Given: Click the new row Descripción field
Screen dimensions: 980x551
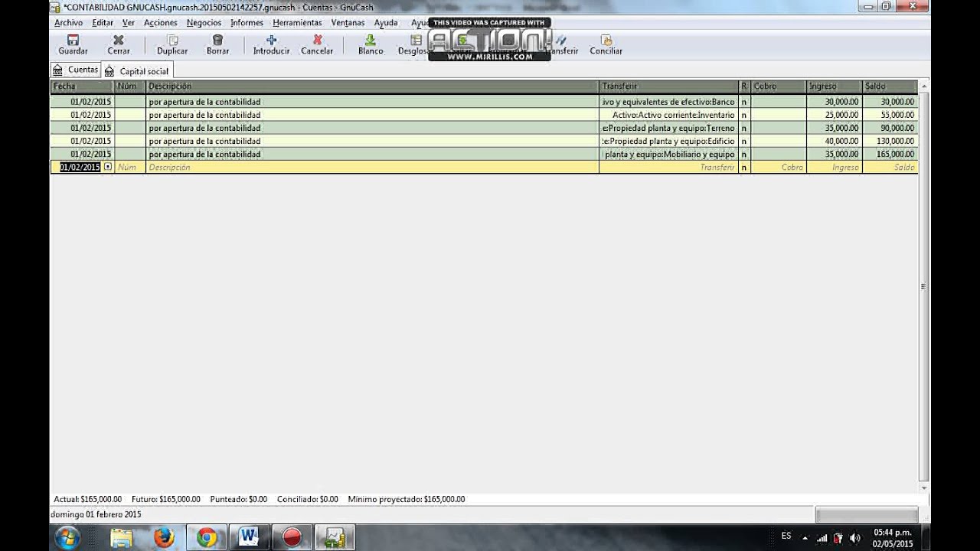Looking at the screenshot, I should click(372, 167).
